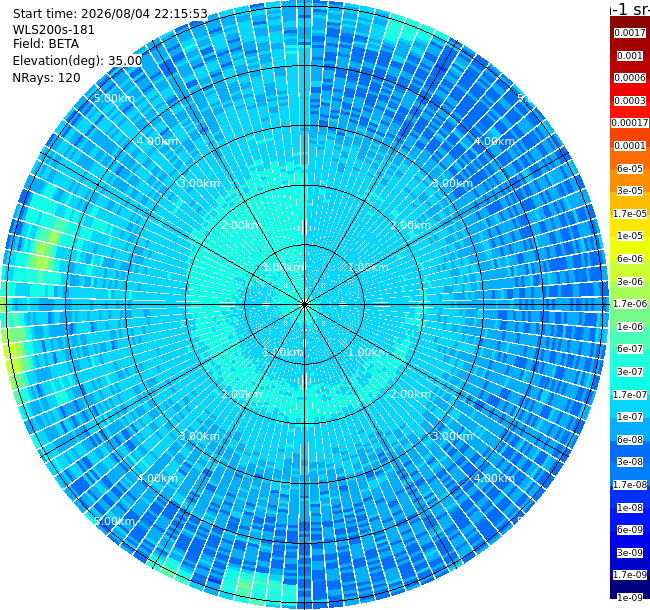The height and width of the screenshot is (610, 650).
Task: Click the NRays: 120 label
Action: (46, 77)
